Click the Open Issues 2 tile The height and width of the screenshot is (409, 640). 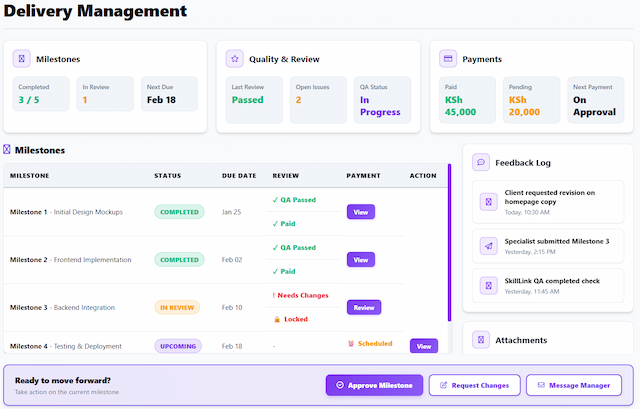(x=318, y=100)
